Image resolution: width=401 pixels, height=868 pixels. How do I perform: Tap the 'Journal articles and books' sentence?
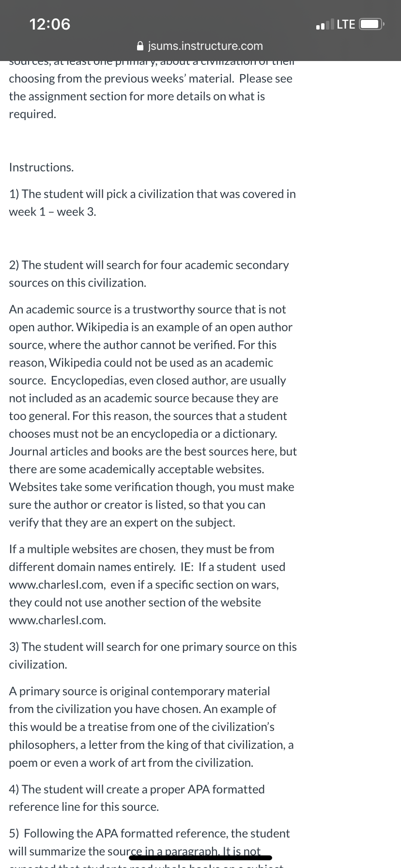coord(153,461)
